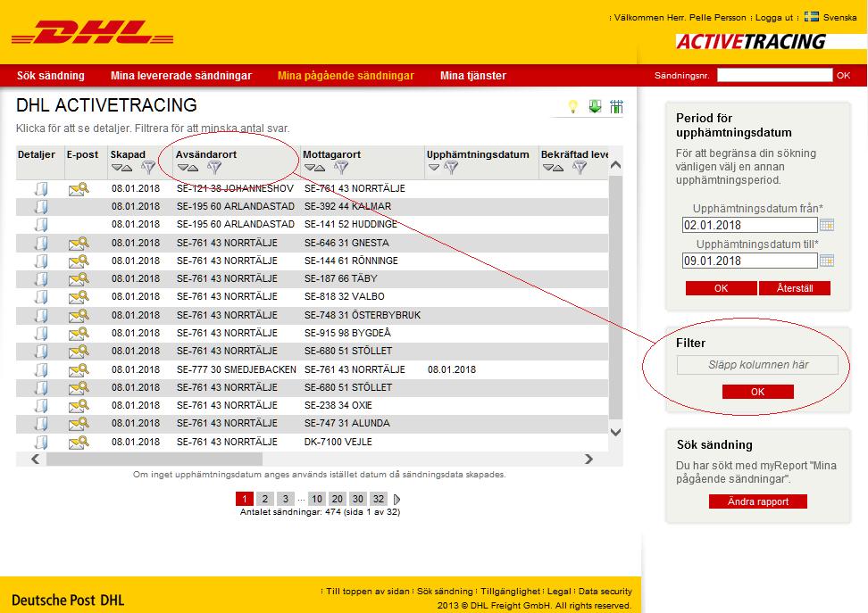
Task: Open calendar for Upphämtningsdatum från
Action: pos(827,225)
